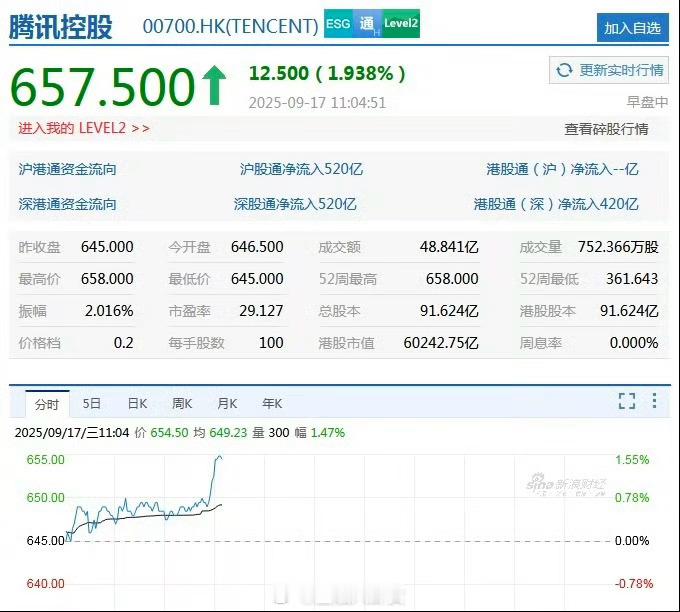Click the refresh icon in 更新实时行情
This screenshot has width=680, height=612.
click(x=564, y=70)
